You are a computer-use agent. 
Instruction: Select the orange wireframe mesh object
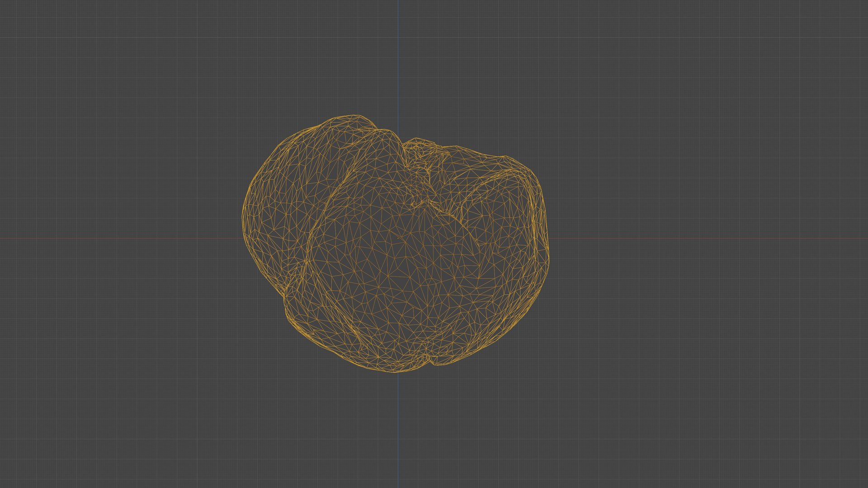396,244
